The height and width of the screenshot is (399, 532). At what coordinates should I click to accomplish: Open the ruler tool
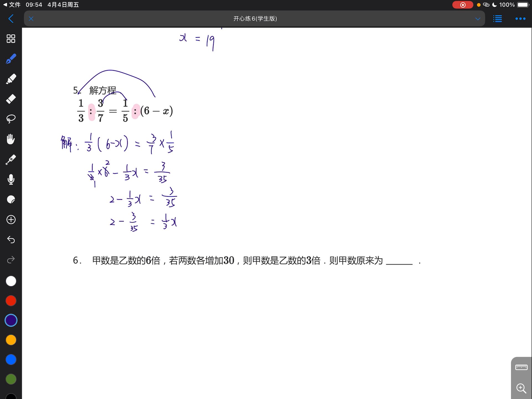point(521,367)
